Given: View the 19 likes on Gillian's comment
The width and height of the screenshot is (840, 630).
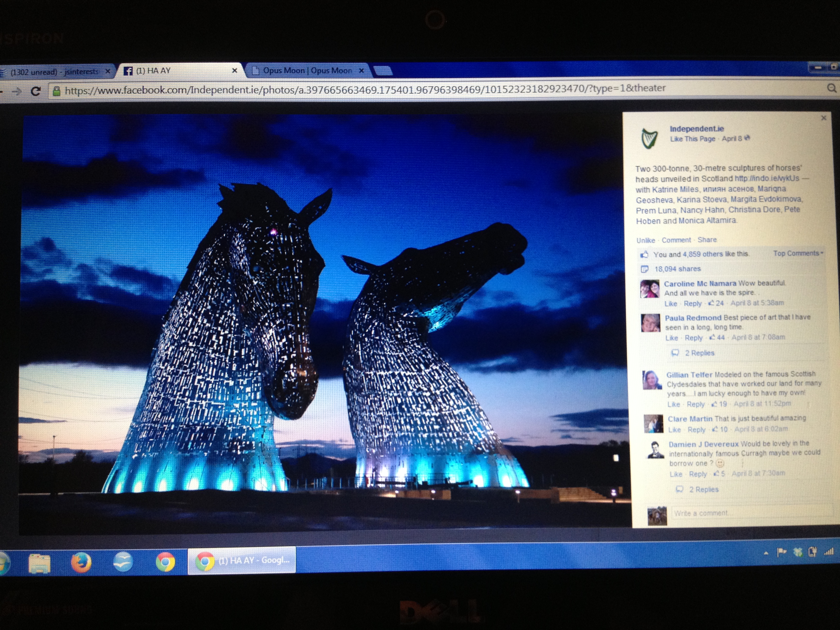Looking at the screenshot, I should click(719, 404).
